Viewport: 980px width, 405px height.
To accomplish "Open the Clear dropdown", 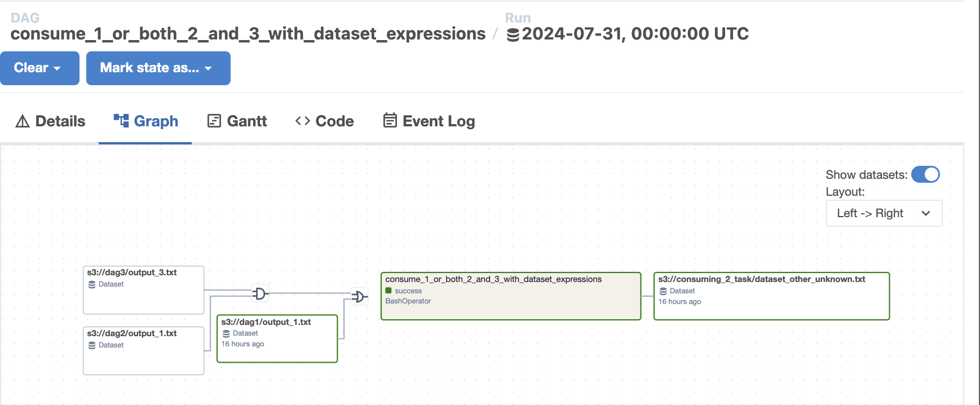I will click(39, 68).
